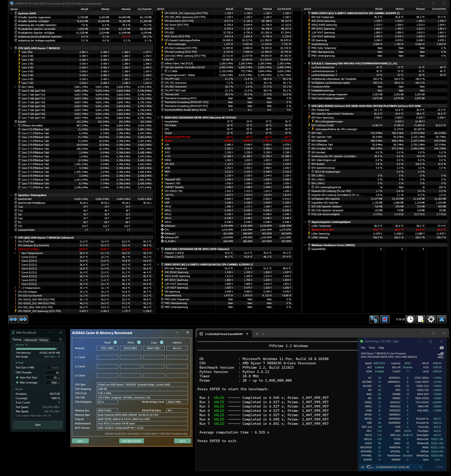Click HWiNFO collapse columns arrows icon

[x=23, y=319]
